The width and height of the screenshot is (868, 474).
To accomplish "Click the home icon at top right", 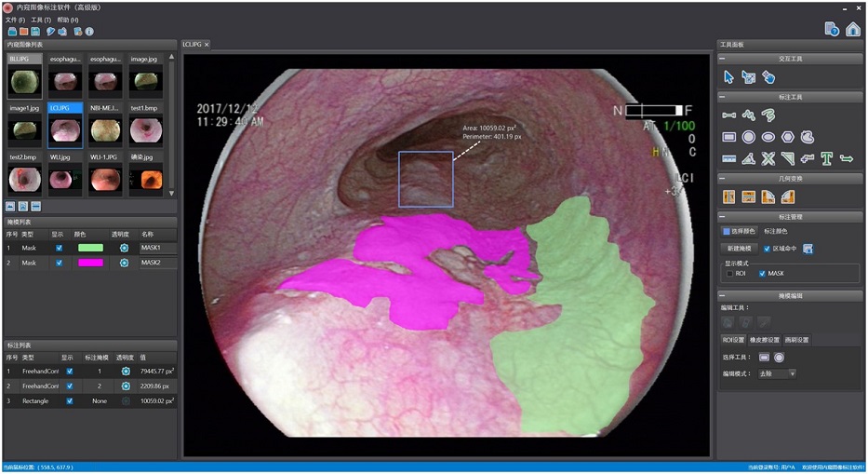I will click(x=853, y=29).
